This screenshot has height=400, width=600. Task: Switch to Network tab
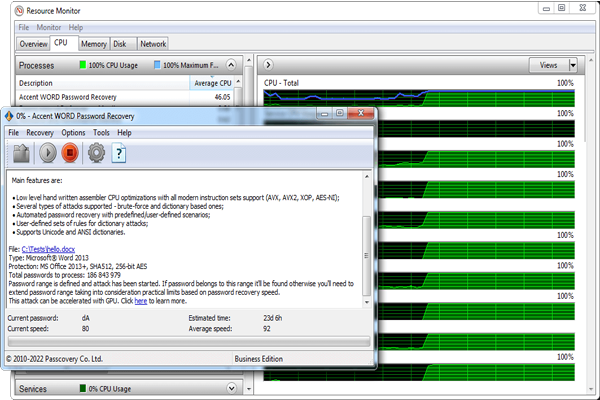click(153, 44)
